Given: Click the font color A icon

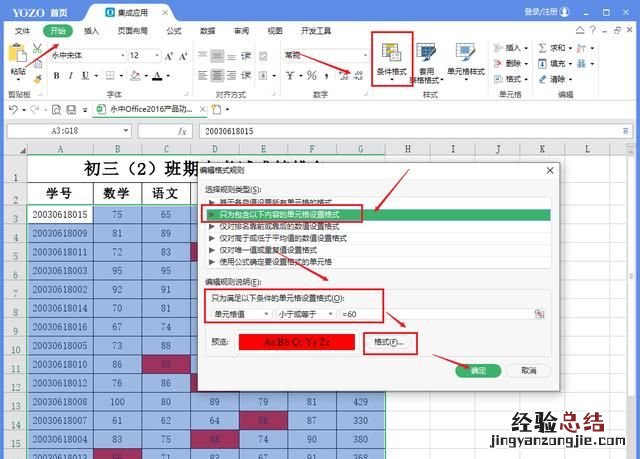Looking at the screenshot, I should [x=157, y=76].
